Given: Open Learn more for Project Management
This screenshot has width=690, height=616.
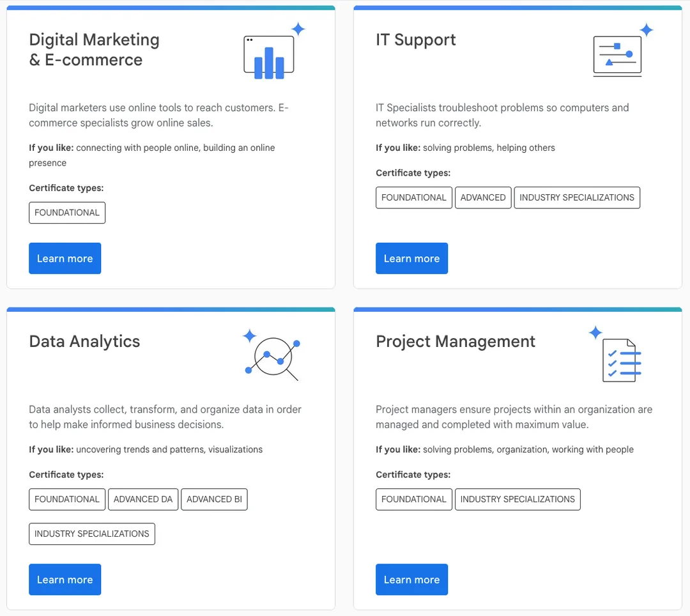Looking at the screenshot, I should [x=412, y=580].
